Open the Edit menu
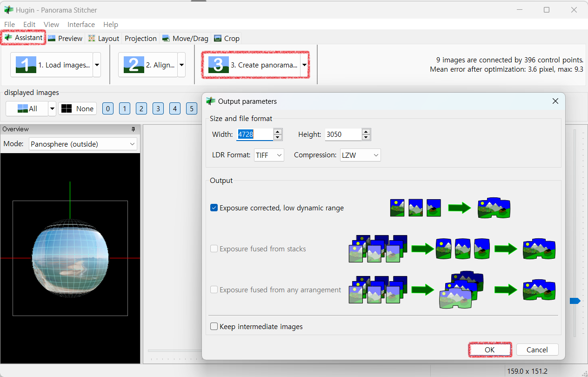The height and width of the screenshot is (377, 588). pos(29,25)
